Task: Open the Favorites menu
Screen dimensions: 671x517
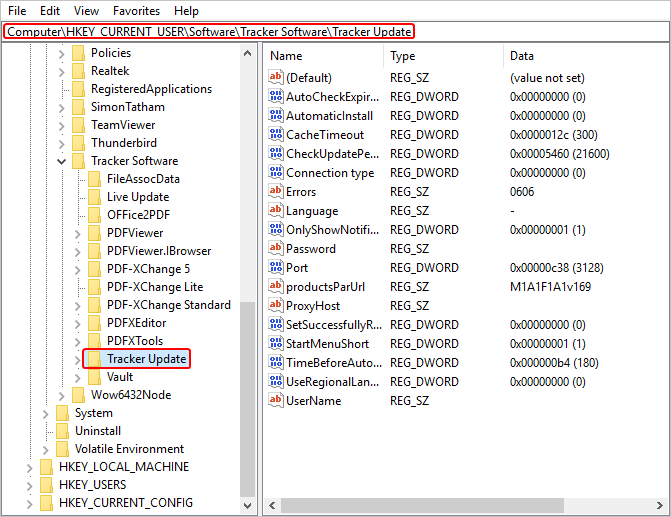Action: (x=137, y=11)
